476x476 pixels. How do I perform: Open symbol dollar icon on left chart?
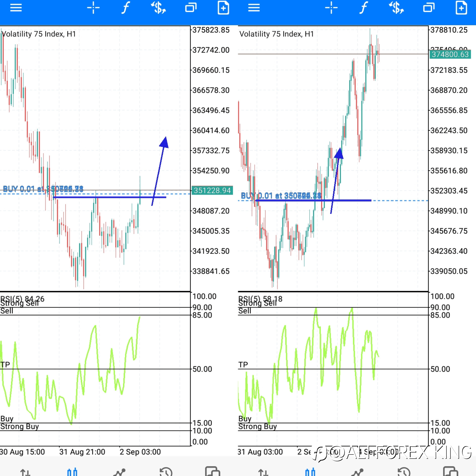point(158,8)
